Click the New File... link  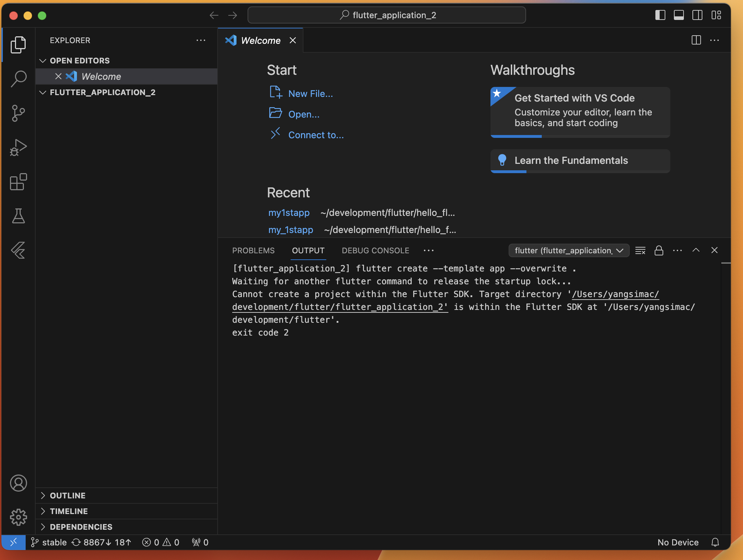click(x=311, y=94)
